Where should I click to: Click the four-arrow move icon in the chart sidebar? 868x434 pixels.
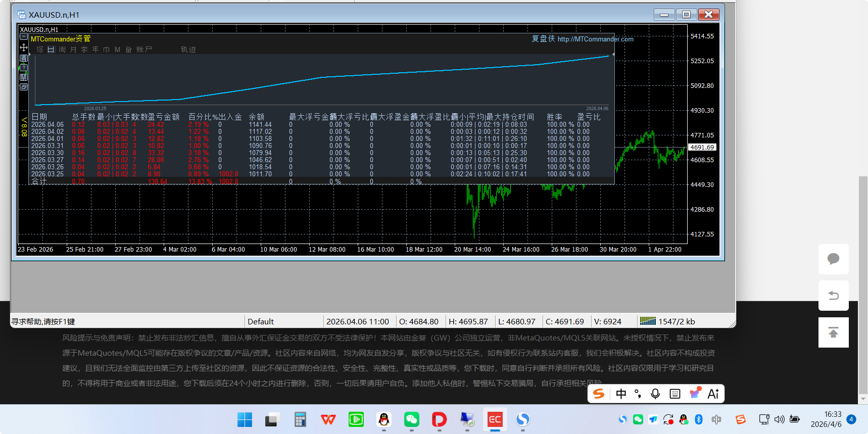click(x=24, y=47)
